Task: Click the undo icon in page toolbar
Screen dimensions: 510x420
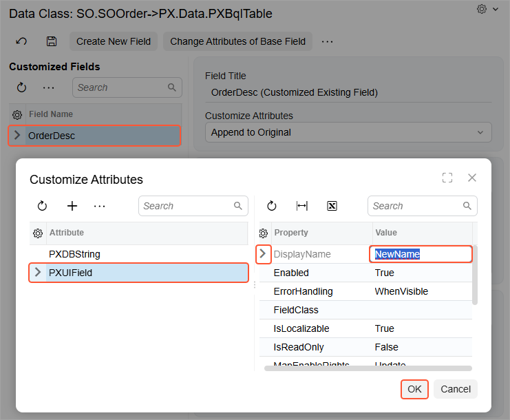Action: click(21, 41)
